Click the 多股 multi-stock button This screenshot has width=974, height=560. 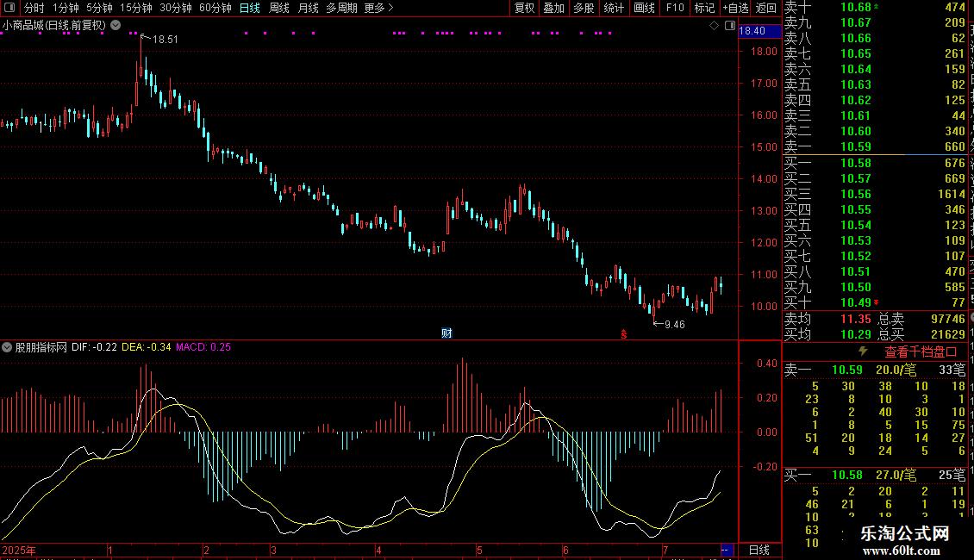tap(584, 8)
